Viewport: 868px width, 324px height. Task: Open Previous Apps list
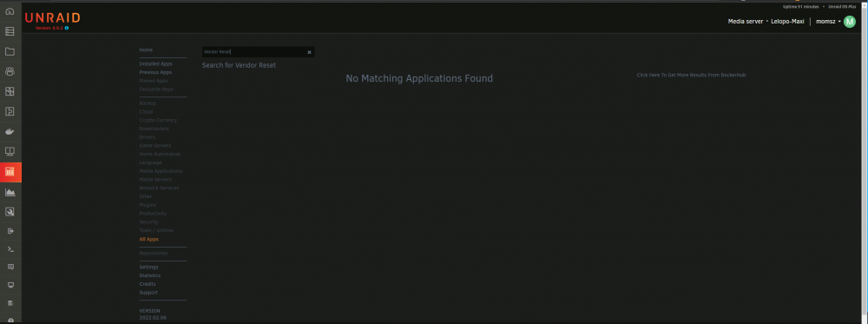(155, 73)
